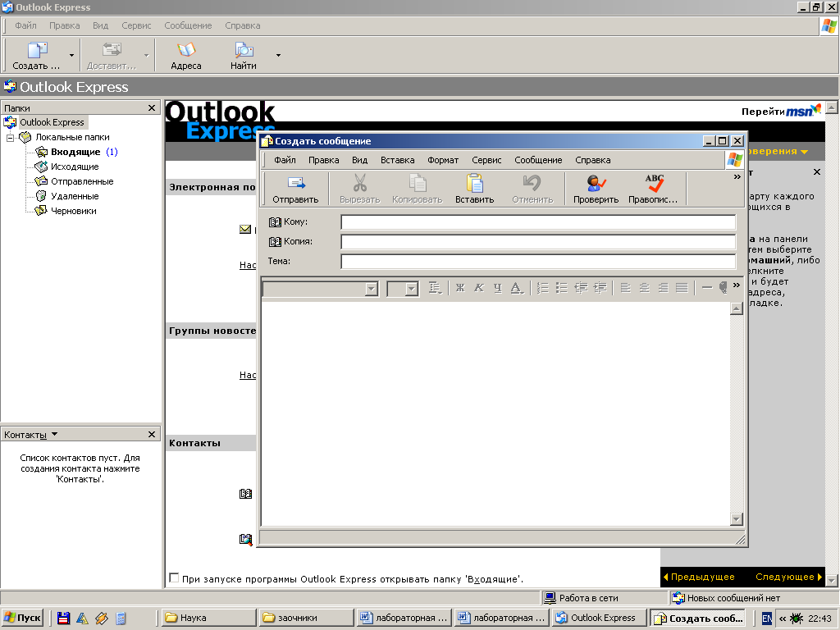The image size is (840, 630).
Task: Open the Пуск start button
Action: tap(22, 618)
